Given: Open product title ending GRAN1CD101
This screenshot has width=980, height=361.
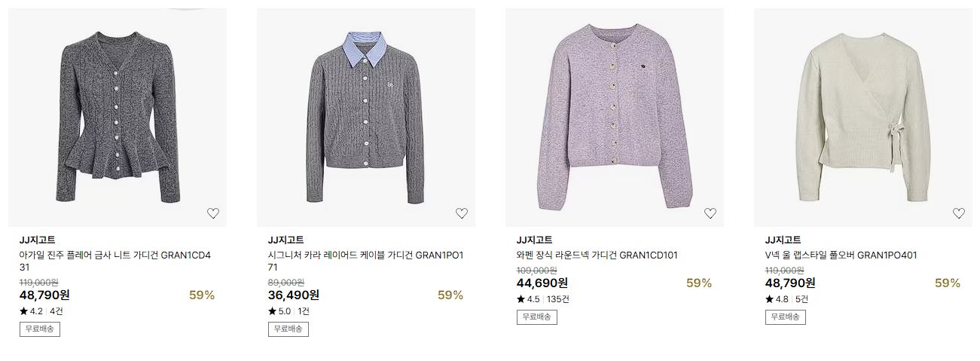Looking at the screenshot, I should (x=597, y=255).
